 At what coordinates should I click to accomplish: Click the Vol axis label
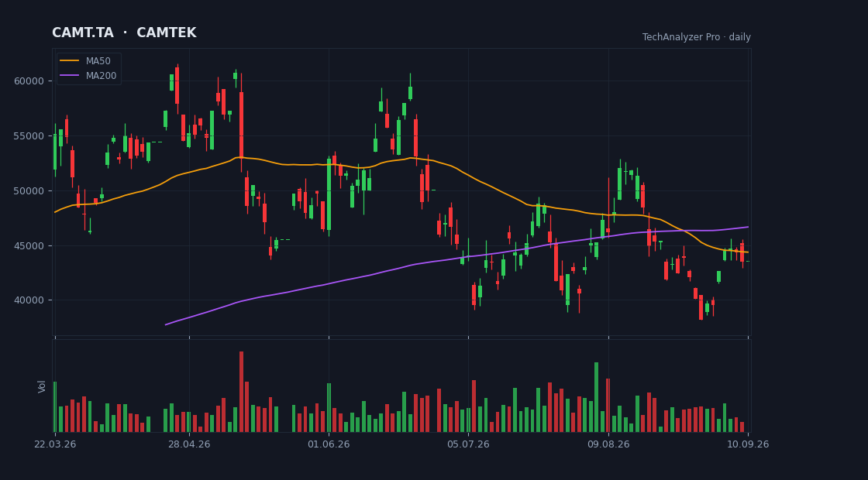pos(42,386)
